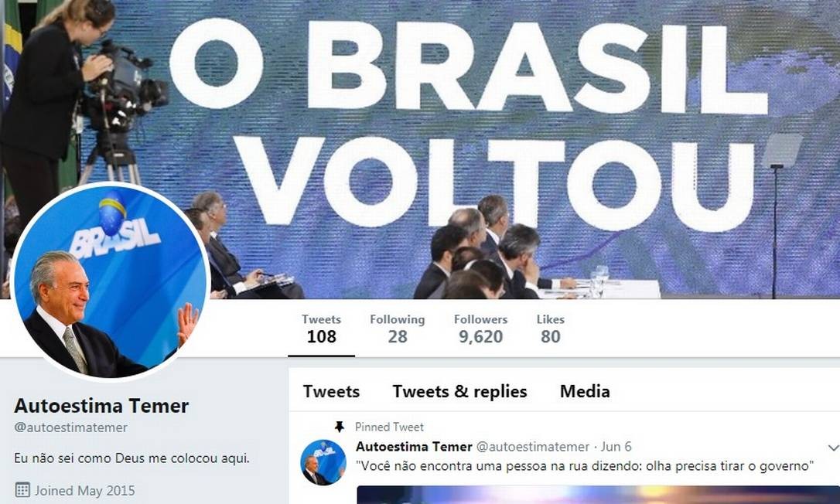The image size is (840, 504).
Task: Click the @autoestimatemer handle in pinned tweet
Action: coord(532,447)
